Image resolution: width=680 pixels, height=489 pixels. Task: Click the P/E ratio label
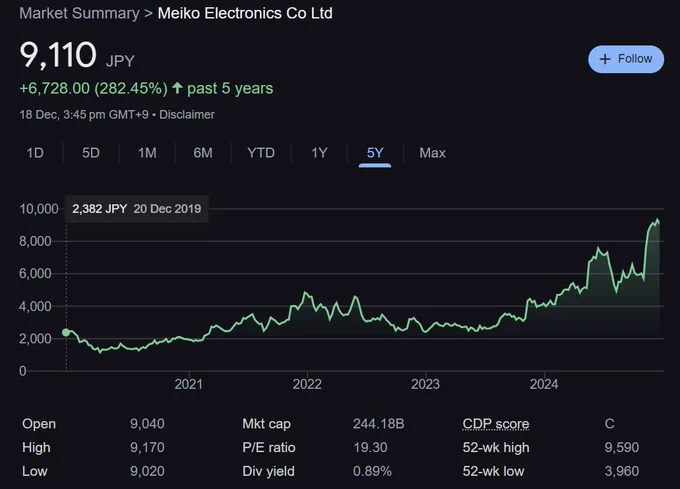268,447
